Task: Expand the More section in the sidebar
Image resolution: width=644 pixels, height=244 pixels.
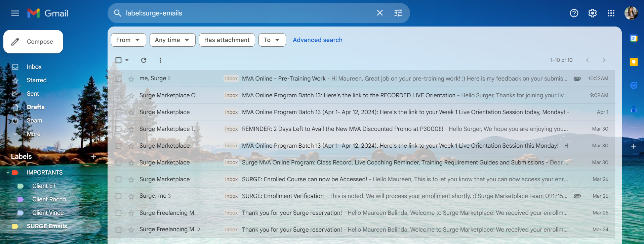Action: point(34,134)
